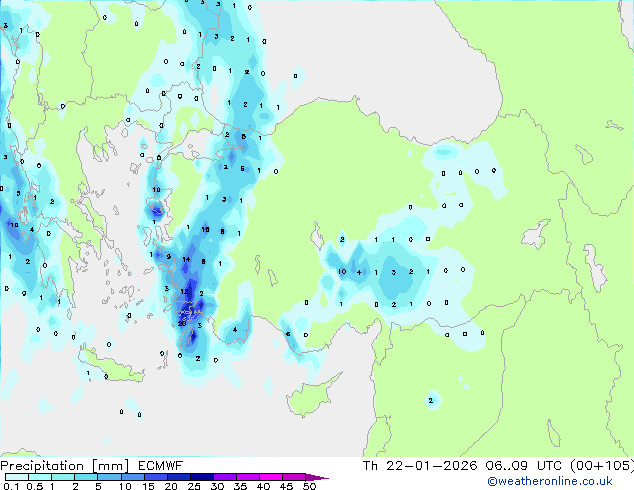The height and width of the screenshot is (490, 634).
Task: Select the 35–40 mm violet legend segment
Action: pyautogui.click(x=247, y=477)
